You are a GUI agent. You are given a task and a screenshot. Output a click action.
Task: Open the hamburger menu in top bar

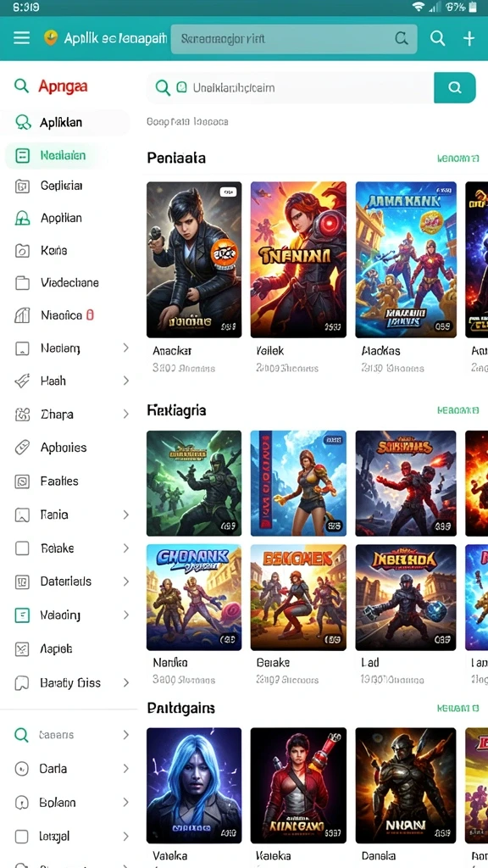tap(21, 37)
